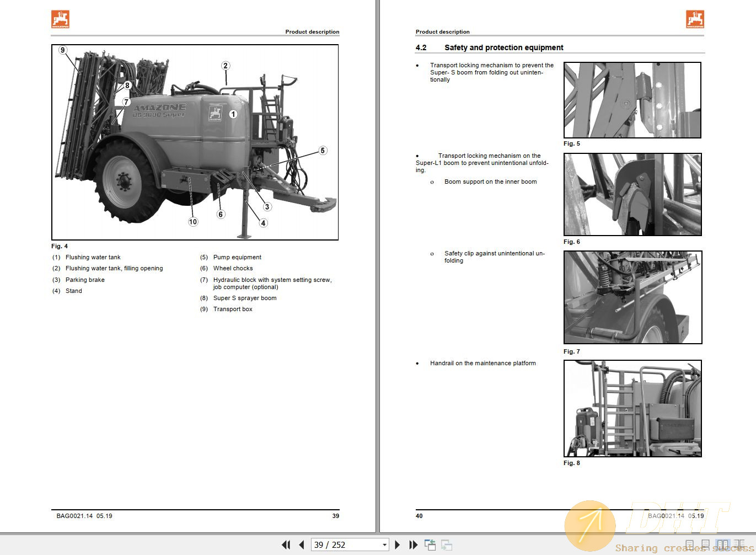Click the Super-L1 boom transport locking paragraph
The width and height of the screenshot is (756, 555).
482,163
